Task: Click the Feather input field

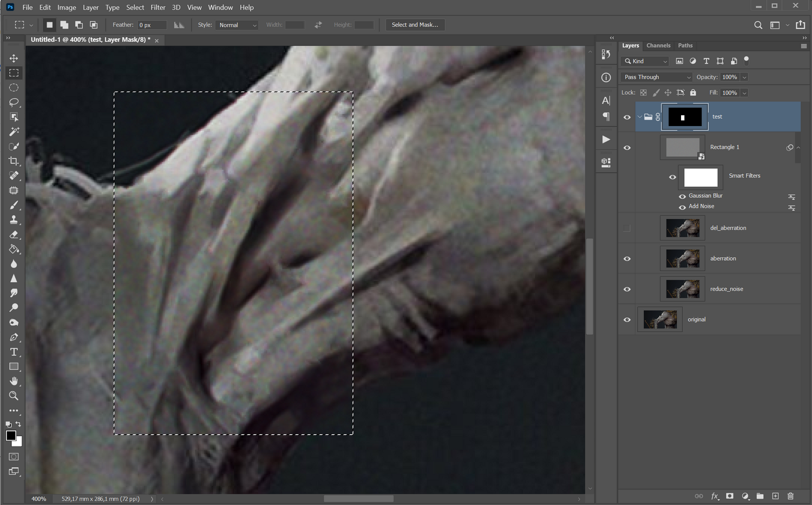Action: coord(152,25)
